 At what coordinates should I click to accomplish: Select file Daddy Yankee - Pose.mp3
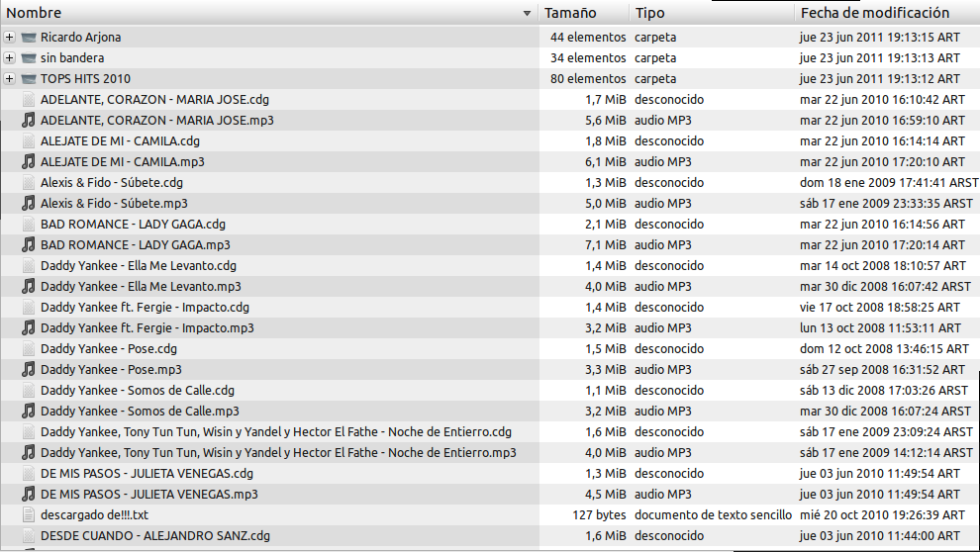[x=111, y=369]
